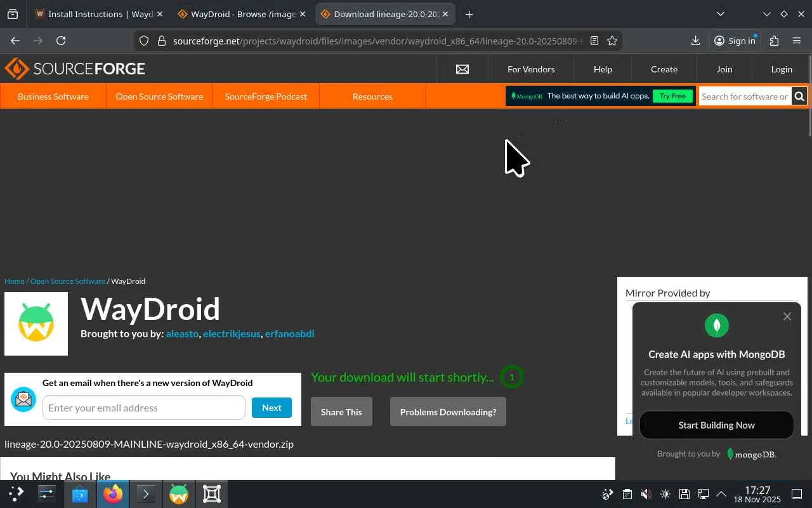Click Create in the site header
The image size is (812, 508).
pos(664,69)
